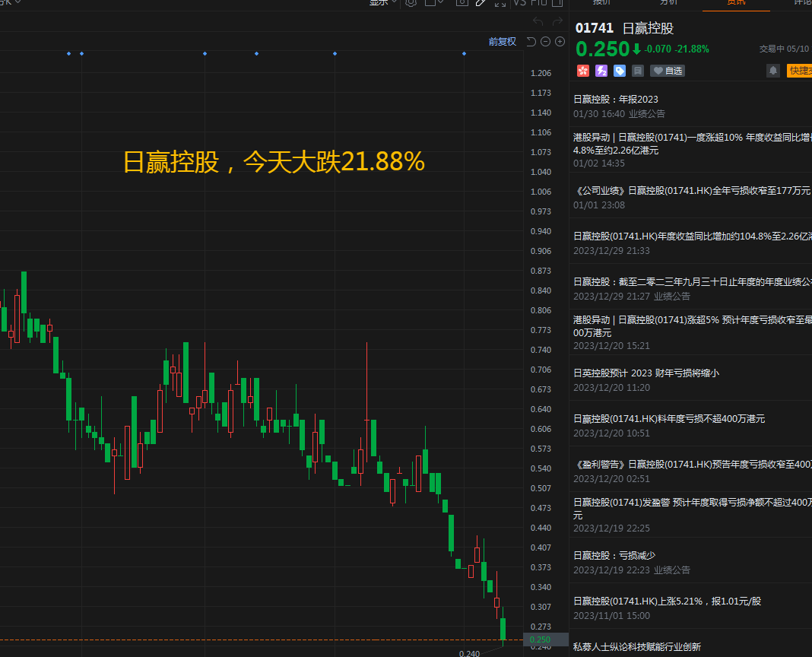Click the blue tag label icon
Image resolution: width=812 pixels, height=657 pixels.
tap(620, 71)
